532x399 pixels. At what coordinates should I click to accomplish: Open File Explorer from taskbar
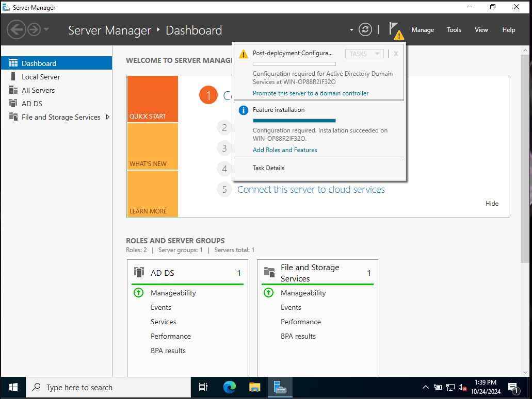pyautogui.click(x=254, y=387)
